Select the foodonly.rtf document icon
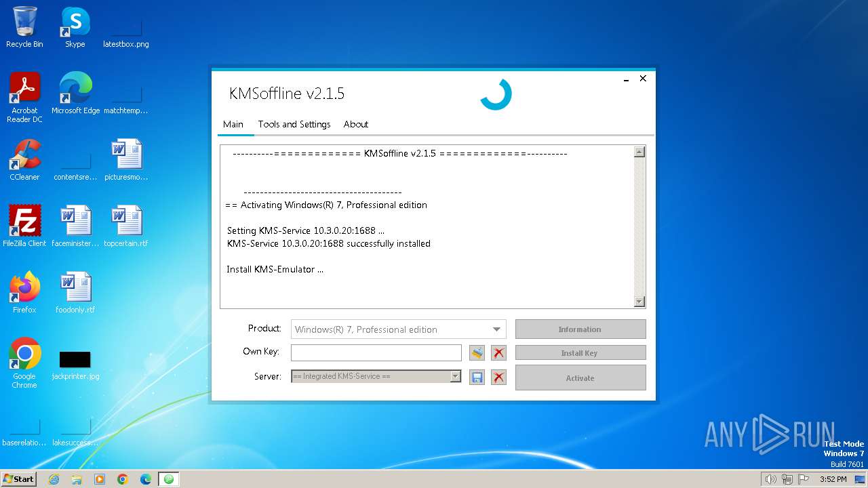The height and width of the screenshot is (488, 868). click(75, 293)
